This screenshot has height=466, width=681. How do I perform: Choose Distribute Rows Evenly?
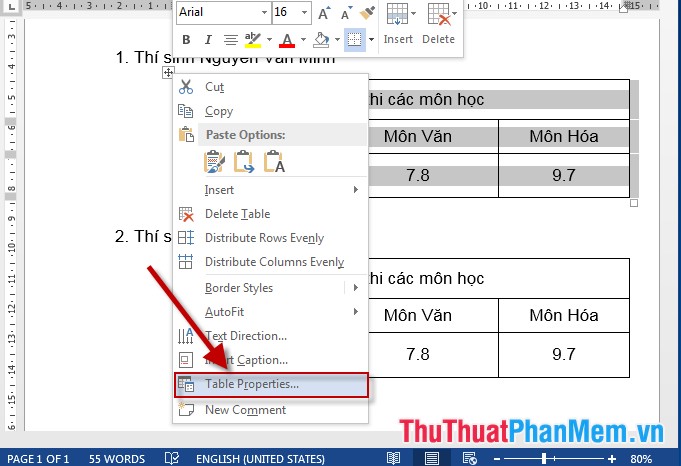click(264, 238)
